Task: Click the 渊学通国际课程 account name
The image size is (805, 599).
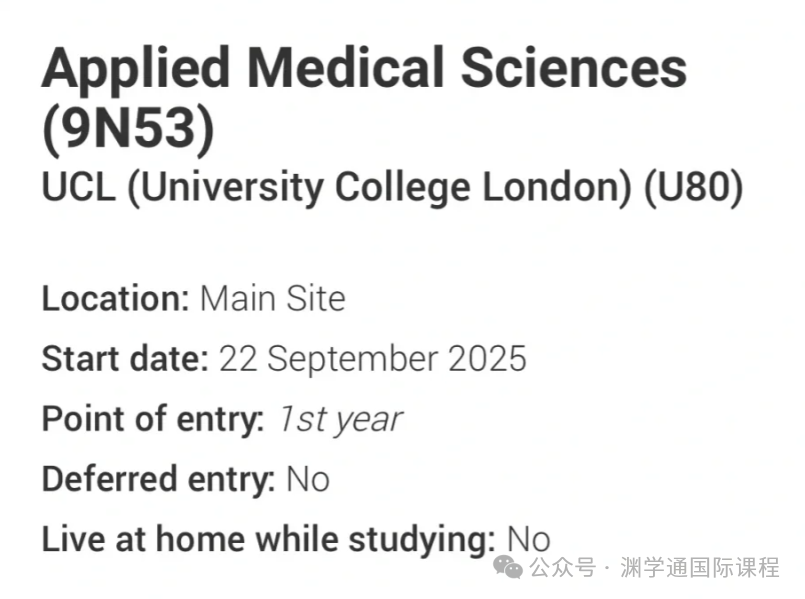Action: [x=699, y=569]
